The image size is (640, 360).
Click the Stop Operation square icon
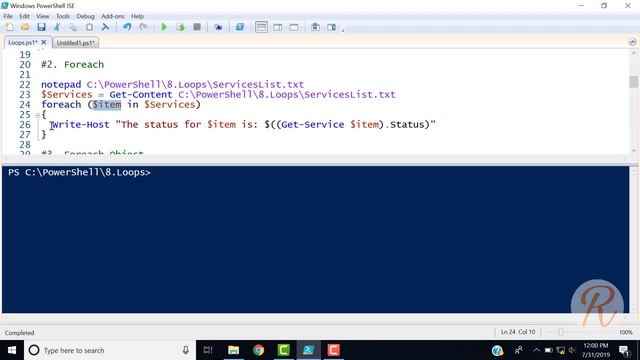click(197, 27)
